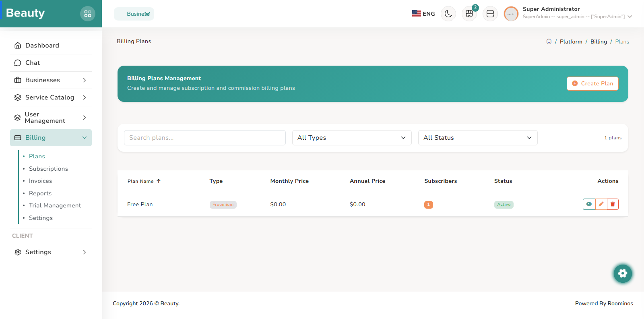Viewport: 644px width, 319px height.
Task: Open the All Status dropdown
Action: [x=478, y=138]
